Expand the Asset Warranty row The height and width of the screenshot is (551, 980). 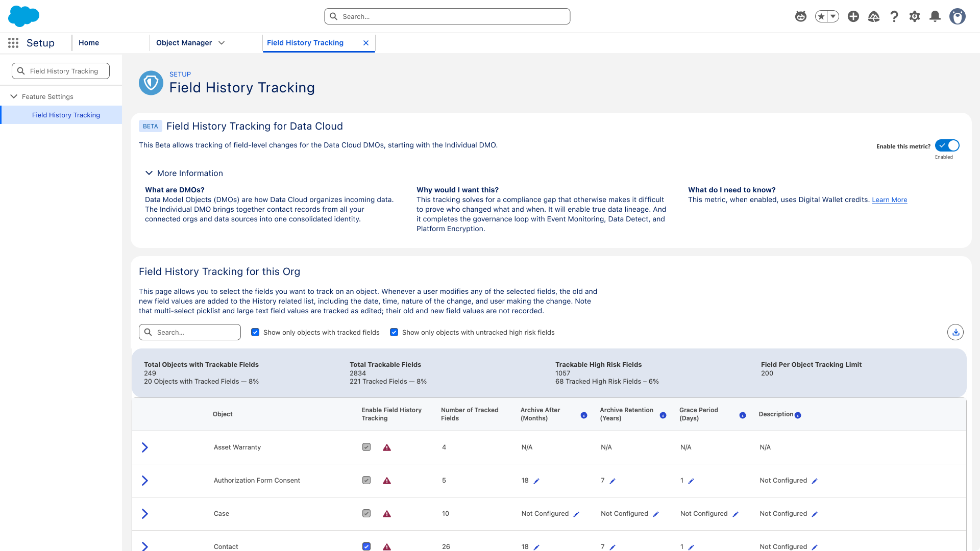[x=145, y=447]
